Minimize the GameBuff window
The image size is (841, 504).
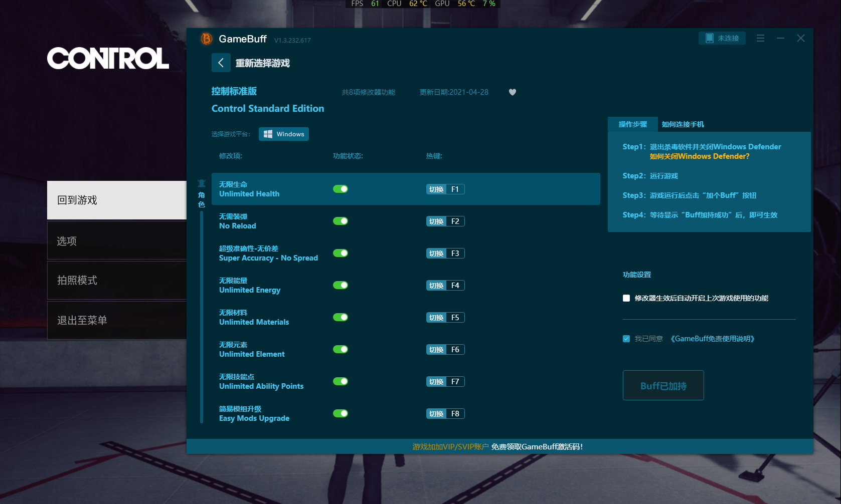[780, 38]
